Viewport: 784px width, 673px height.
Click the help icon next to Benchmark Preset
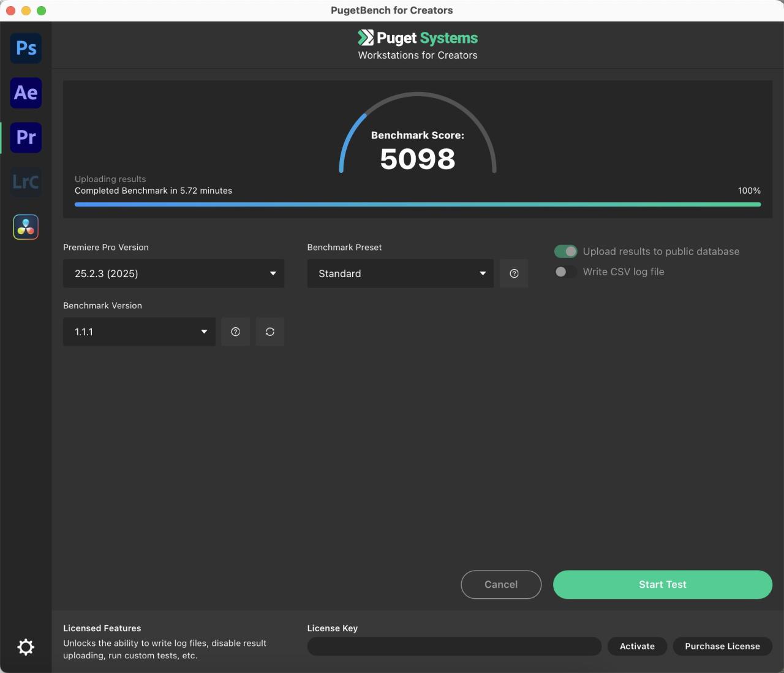click(514, 273)
